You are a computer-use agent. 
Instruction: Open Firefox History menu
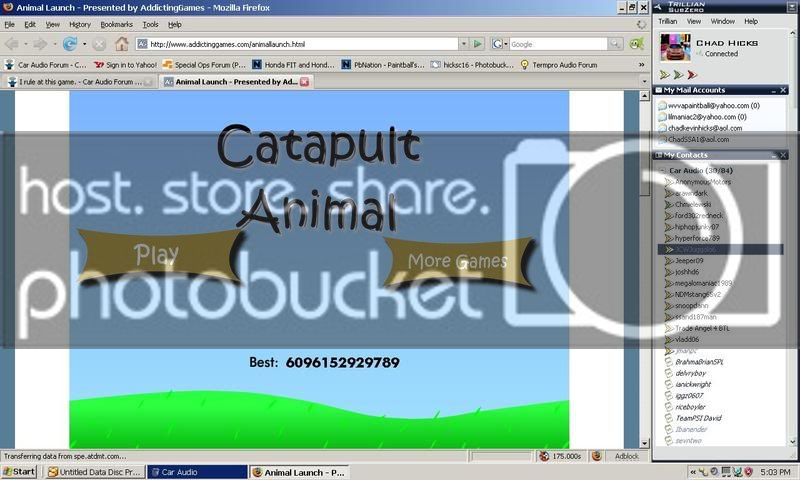pyautogui.click(x=80, y=24)
